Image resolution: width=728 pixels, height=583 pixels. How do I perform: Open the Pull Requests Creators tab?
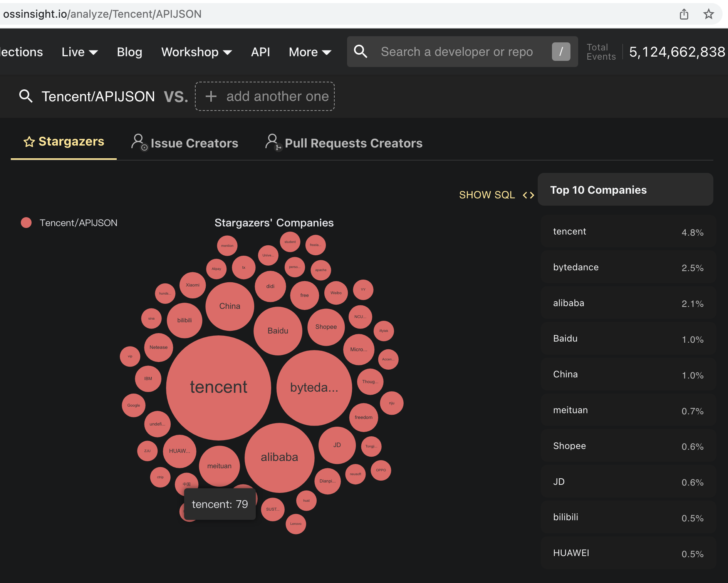coord(344,143)
